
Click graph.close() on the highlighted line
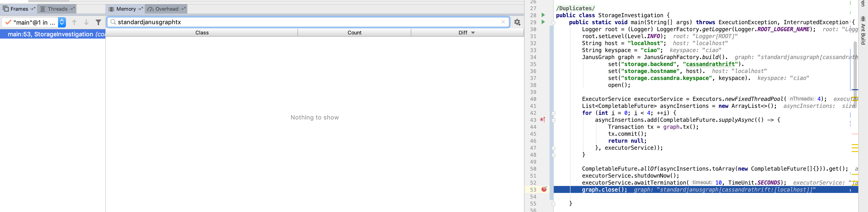(605, 190)
